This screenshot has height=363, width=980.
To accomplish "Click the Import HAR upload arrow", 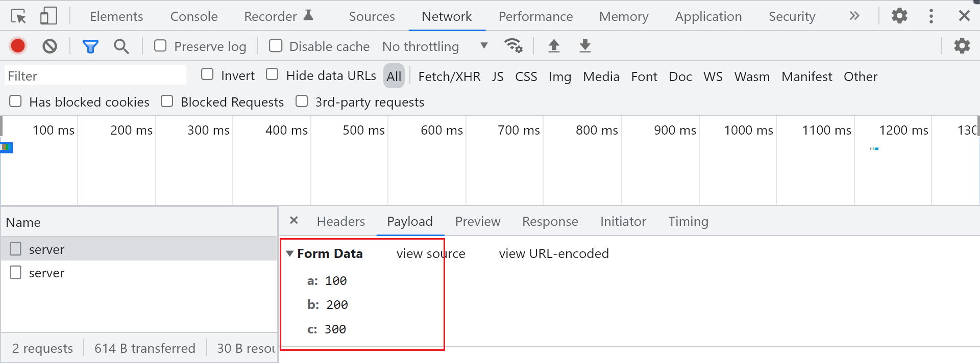I will [x=554, y=46].
